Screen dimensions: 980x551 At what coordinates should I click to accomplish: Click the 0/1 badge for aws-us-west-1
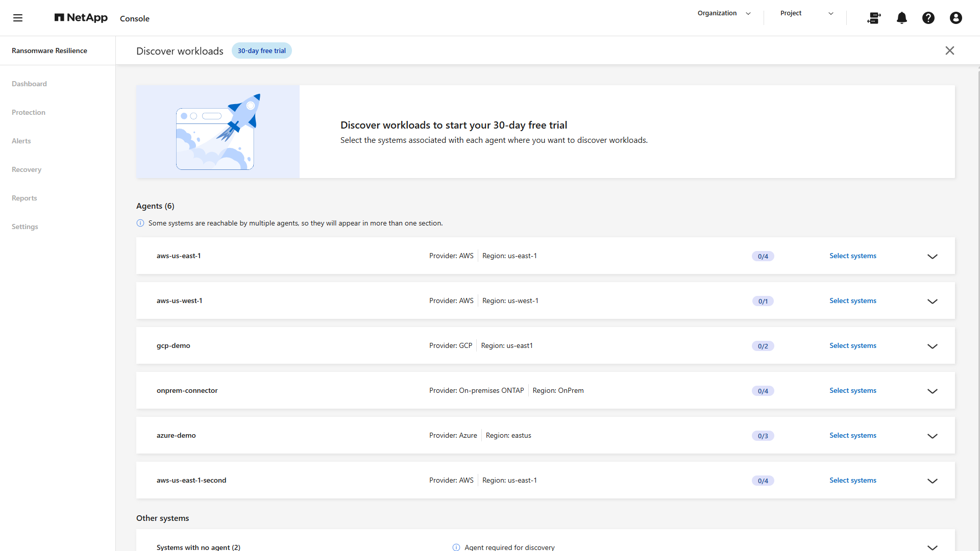763,301
